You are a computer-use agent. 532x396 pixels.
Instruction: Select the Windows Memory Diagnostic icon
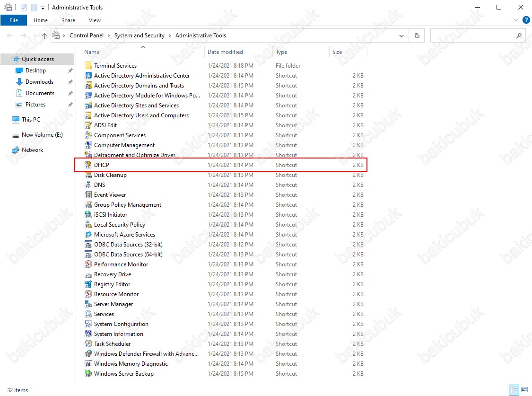(x=88, y=364)
